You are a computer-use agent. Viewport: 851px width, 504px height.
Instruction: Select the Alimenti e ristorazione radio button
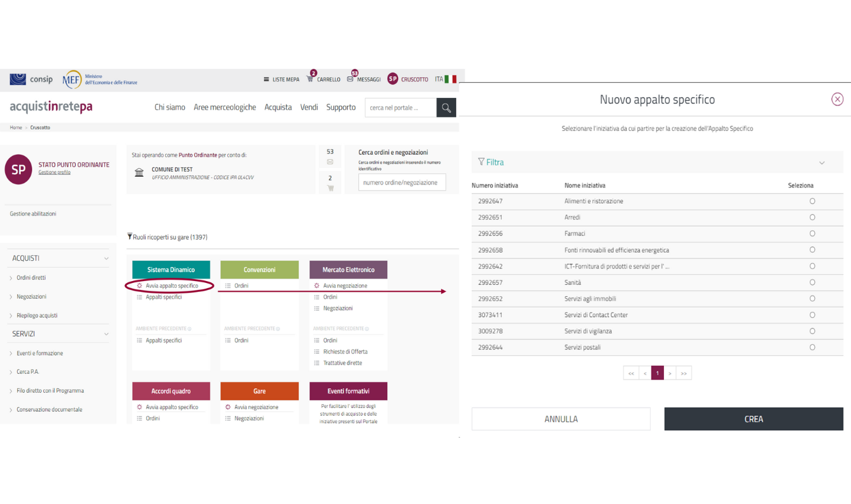pyautogui.click(x=812, y=201)
